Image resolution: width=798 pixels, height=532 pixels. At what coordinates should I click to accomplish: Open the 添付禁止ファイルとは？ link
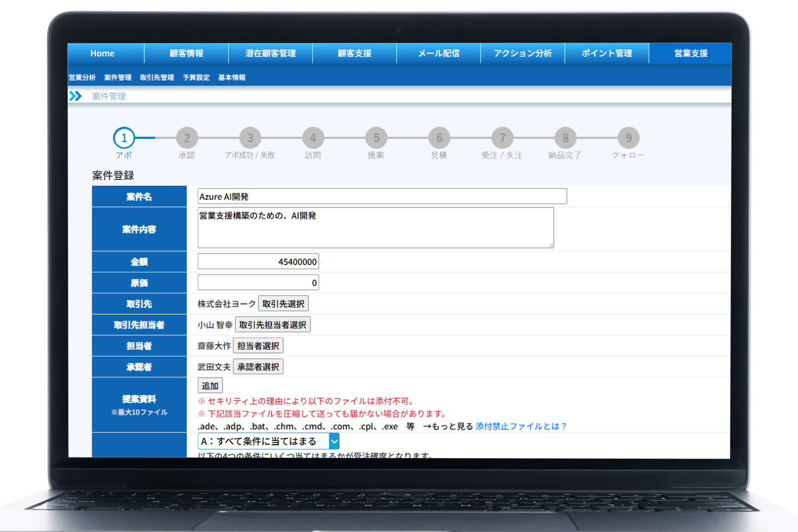521,426
